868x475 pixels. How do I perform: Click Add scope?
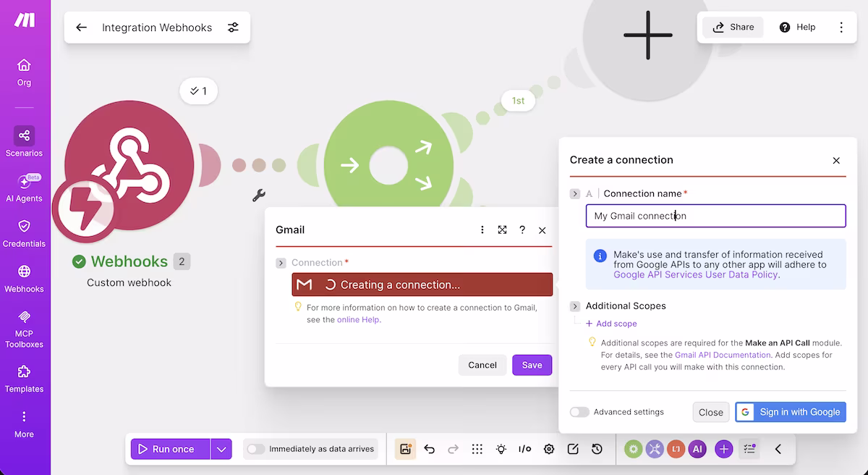click(611, 324)
